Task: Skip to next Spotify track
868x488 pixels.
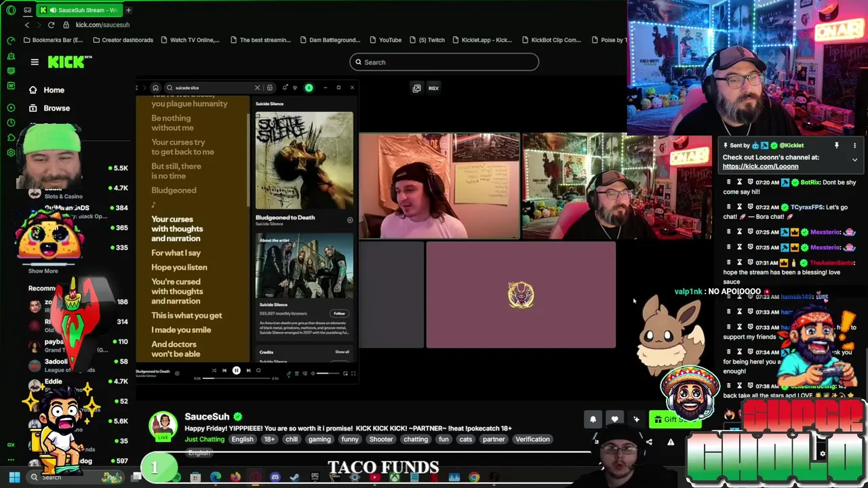Action: click(x=248, y=371)
